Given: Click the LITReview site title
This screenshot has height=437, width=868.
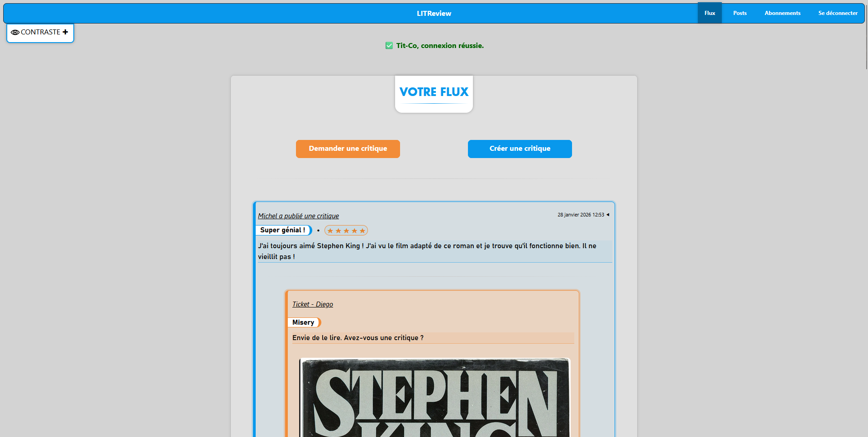Looking at the screenshot, I should [x=434, y=14].
